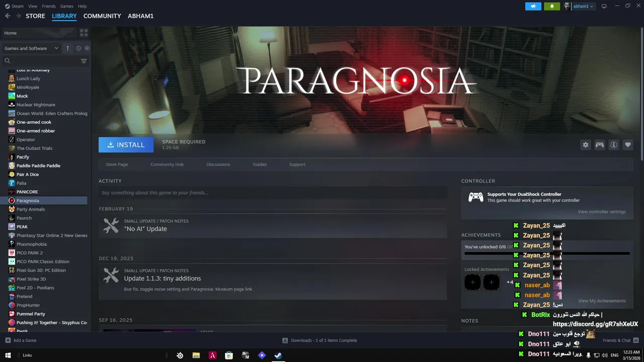Go forward with the right arrow
The height and width of the screenshot is (362, 644).
point(19,16)
